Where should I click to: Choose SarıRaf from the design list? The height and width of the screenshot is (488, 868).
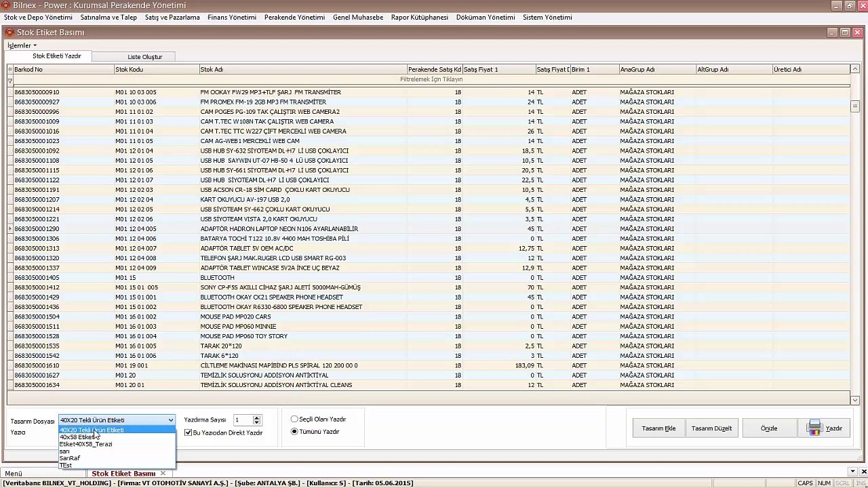coord(117,458)
